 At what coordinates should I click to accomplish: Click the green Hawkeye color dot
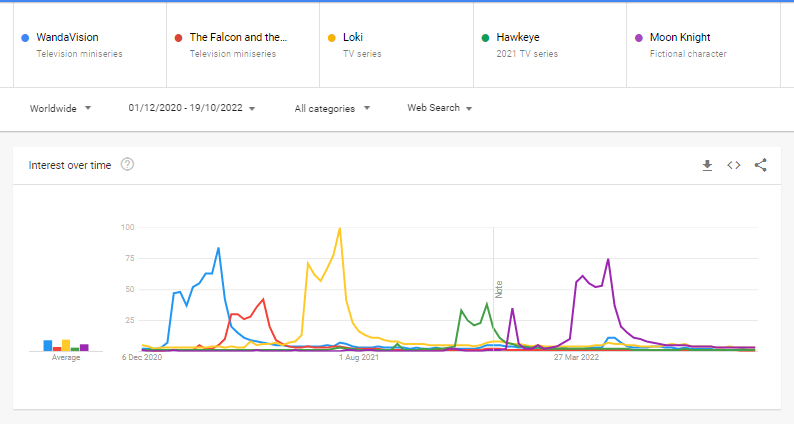pos(485,38)
